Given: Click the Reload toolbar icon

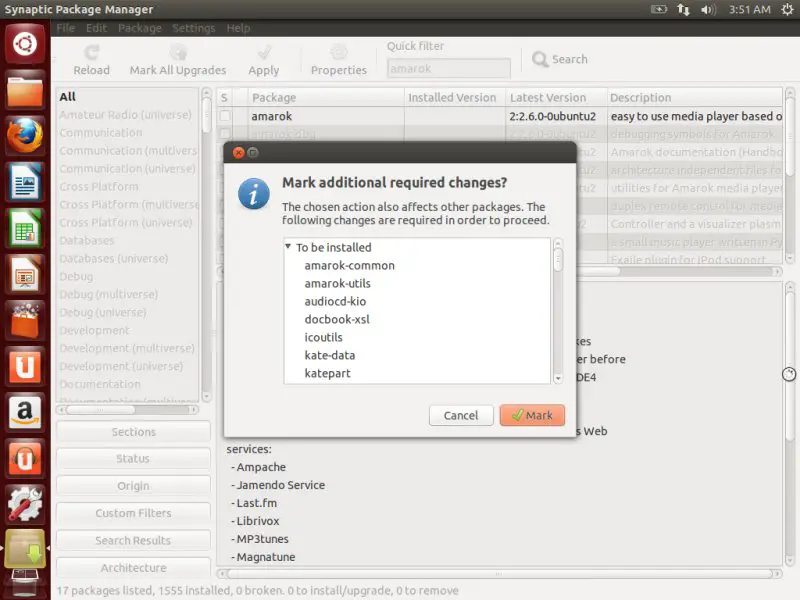Looking at the screenshot, I should tap(92, 53).
